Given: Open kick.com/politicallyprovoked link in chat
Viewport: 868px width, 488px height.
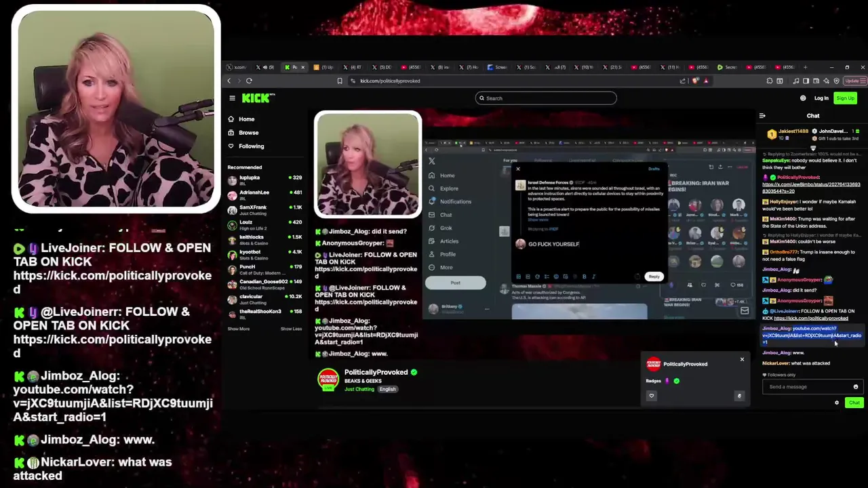Looking at the screenshot, I should [x=811, y=319].
